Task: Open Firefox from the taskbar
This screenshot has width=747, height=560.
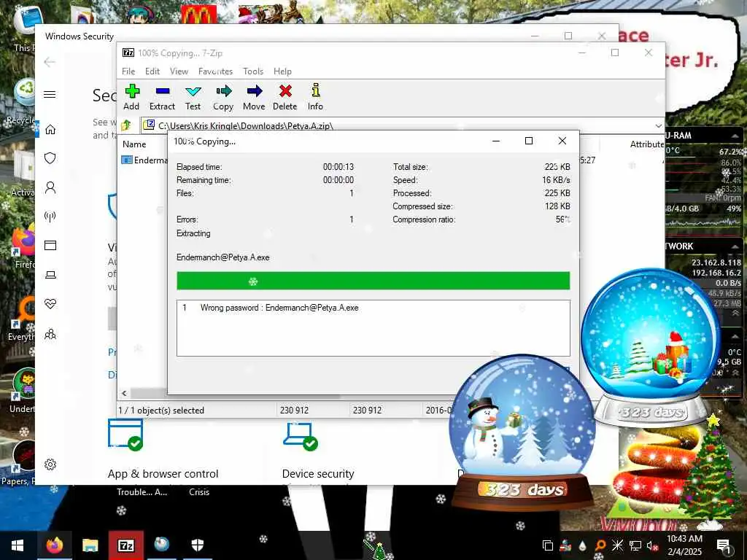Action: click(54, 545)
